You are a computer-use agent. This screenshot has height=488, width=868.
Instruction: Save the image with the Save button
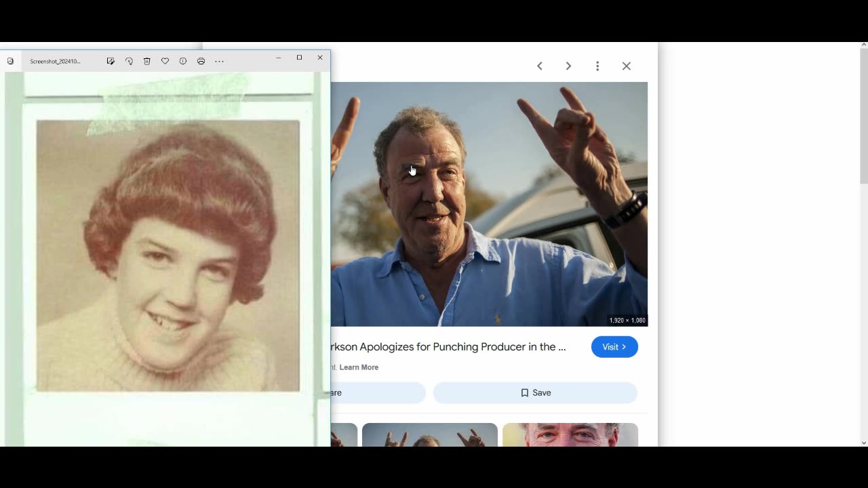click(535, 392)
